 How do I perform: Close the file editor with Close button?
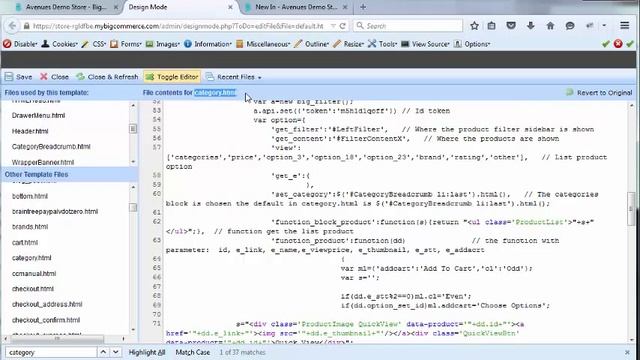click(x=54, y=77)
